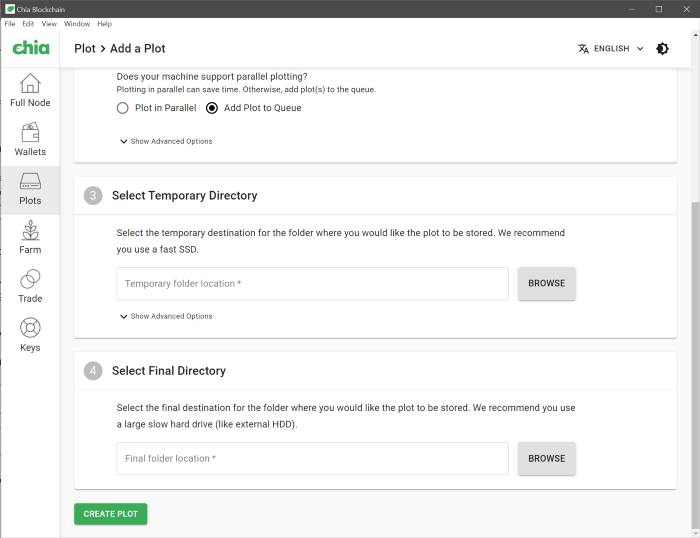Browse for the temporary folder location
Viewport: 700px width, 538px height.
tap(546, 283)
